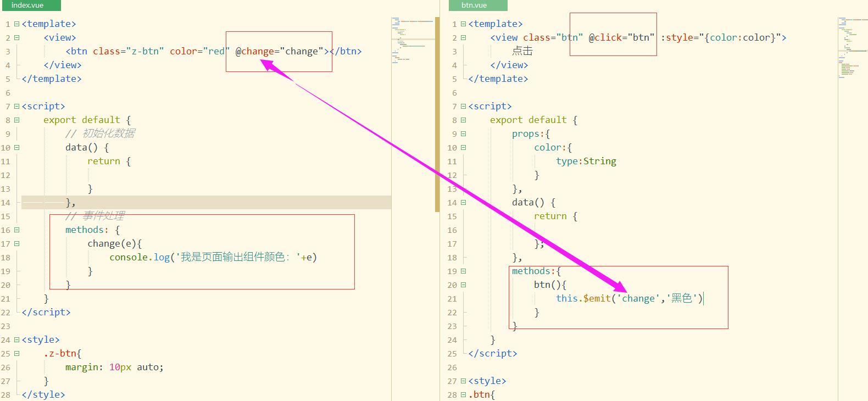Switch to the index.vue editor tab

[30, 5]
